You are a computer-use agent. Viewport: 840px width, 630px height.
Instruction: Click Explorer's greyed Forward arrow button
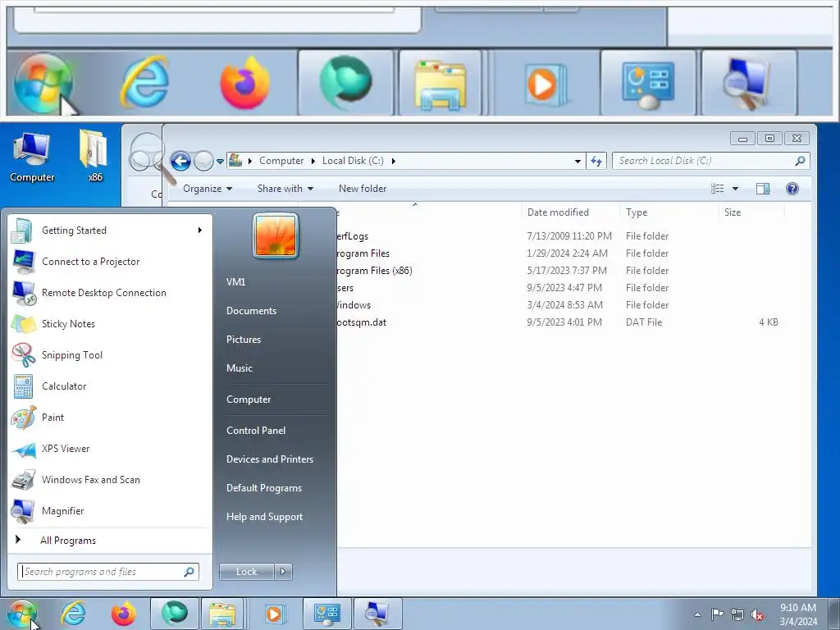[x=203, y=161]
